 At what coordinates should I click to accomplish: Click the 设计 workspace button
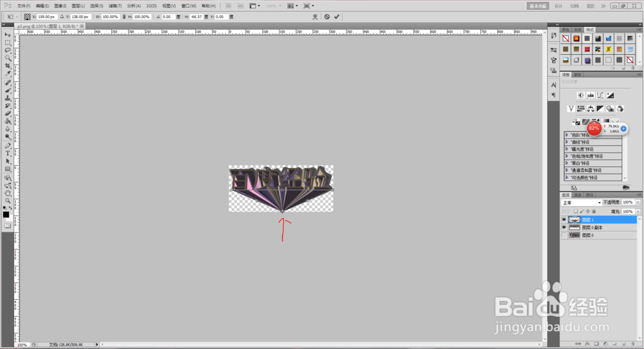coord(558,6)
